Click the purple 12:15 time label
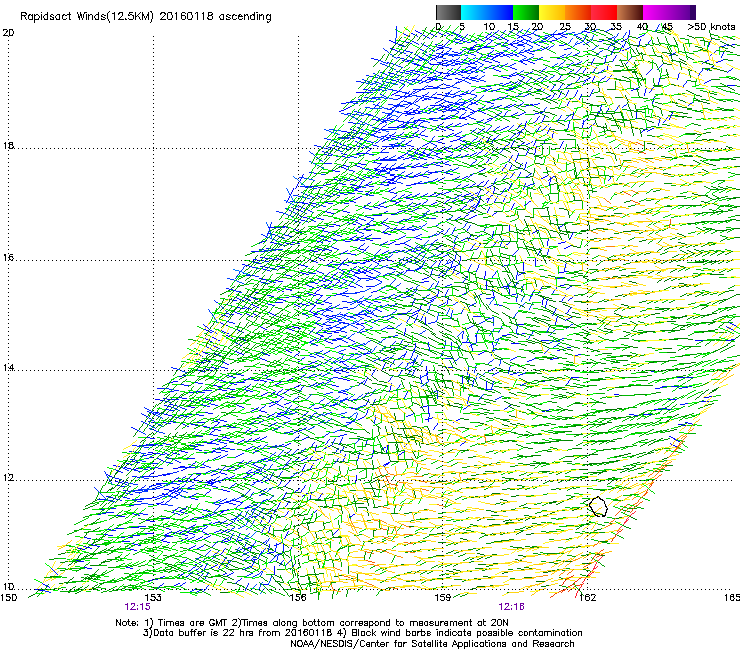 click(137, 607)
